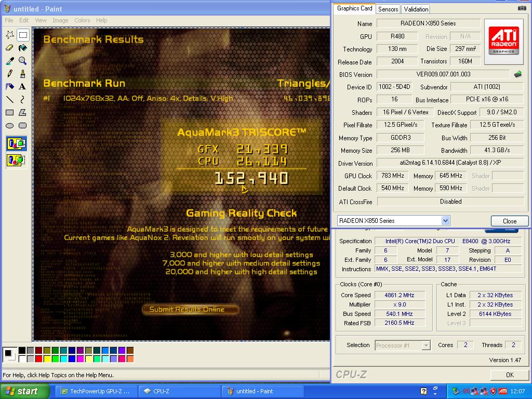This screenshot has width=532, height=399.
Task: Click the Level 2 cache 6144 KBytes value
Action: 495,314
